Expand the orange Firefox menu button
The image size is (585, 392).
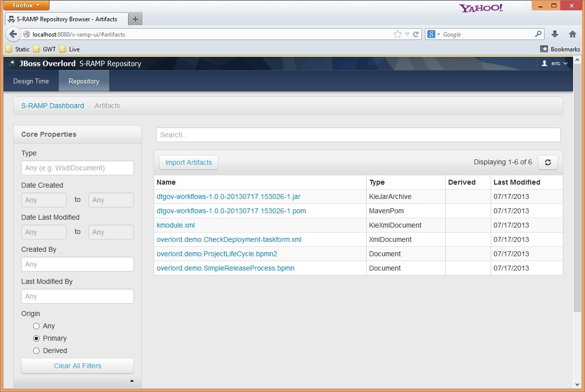(x=26, y=5)
